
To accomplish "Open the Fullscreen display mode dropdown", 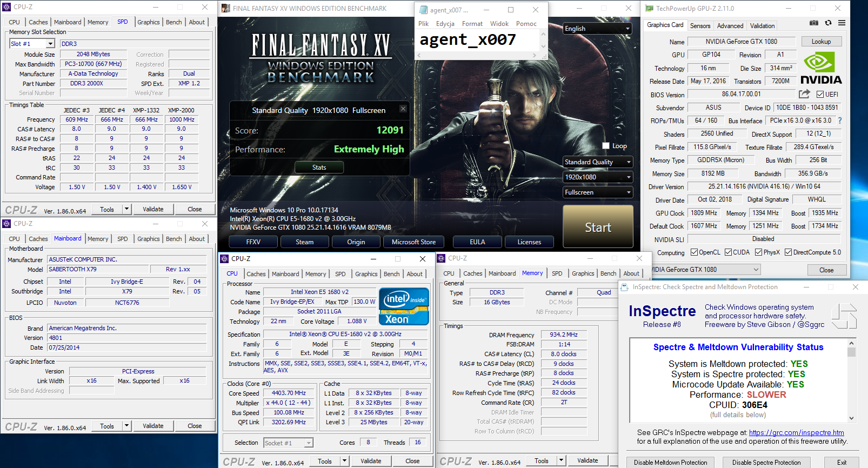I will (x=598, y=192).
